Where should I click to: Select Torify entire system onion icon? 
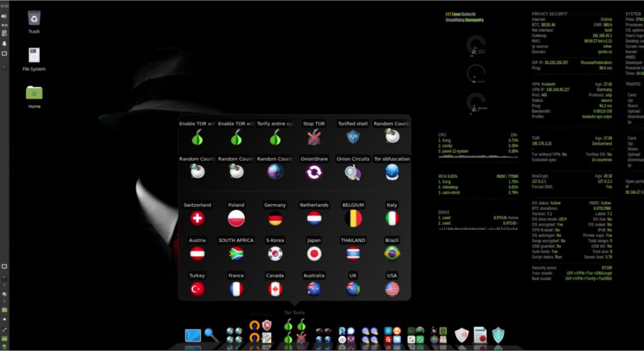[275, 137]
